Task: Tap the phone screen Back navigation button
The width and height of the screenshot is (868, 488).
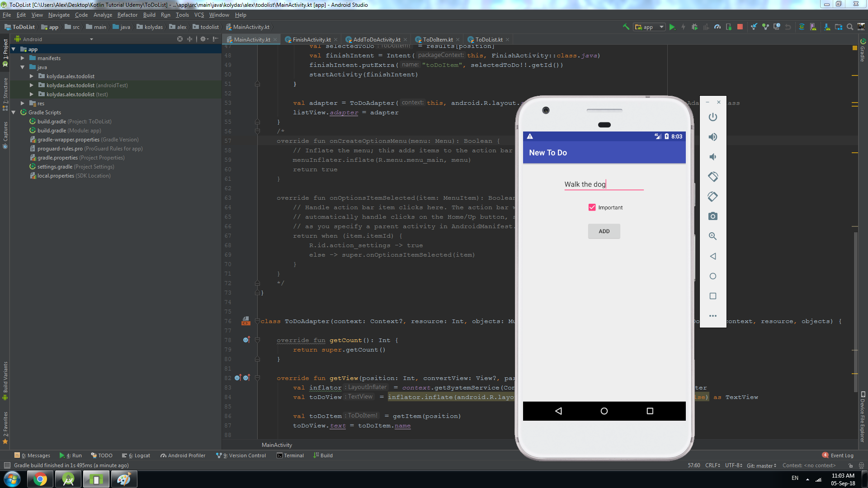Action: tap(558, 411)
